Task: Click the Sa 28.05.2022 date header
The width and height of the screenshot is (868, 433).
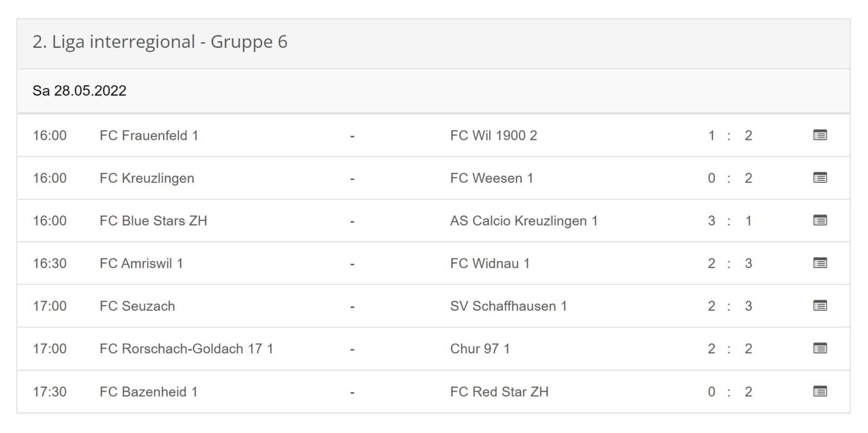Action: click(x=79, y=91)
